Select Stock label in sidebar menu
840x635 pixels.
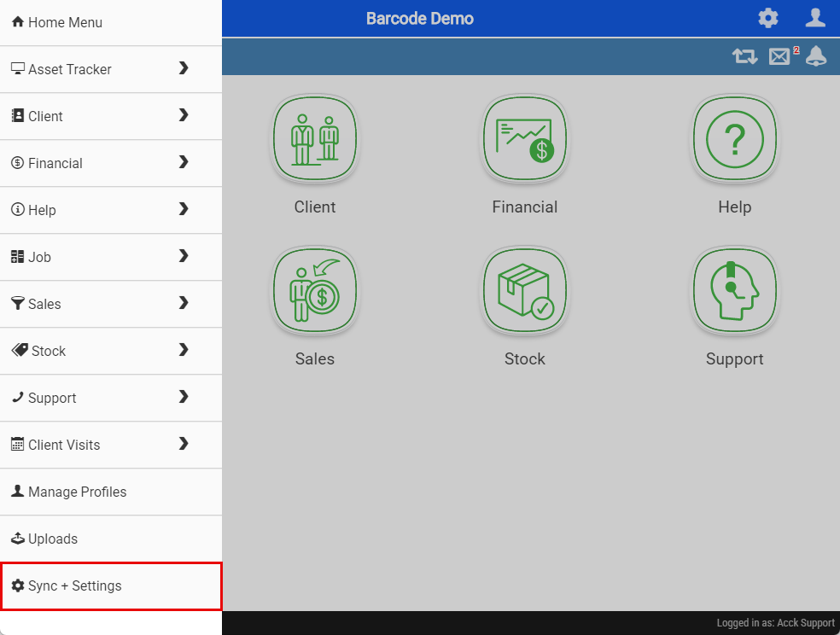(49, 352)
